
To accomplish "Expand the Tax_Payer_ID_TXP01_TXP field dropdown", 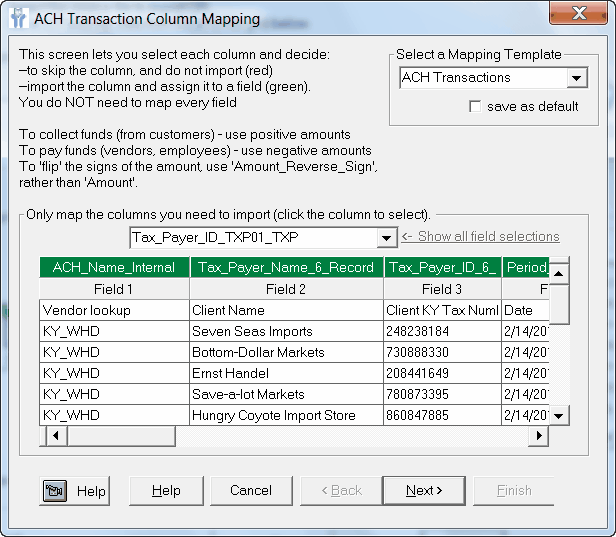I will point(385,238).
